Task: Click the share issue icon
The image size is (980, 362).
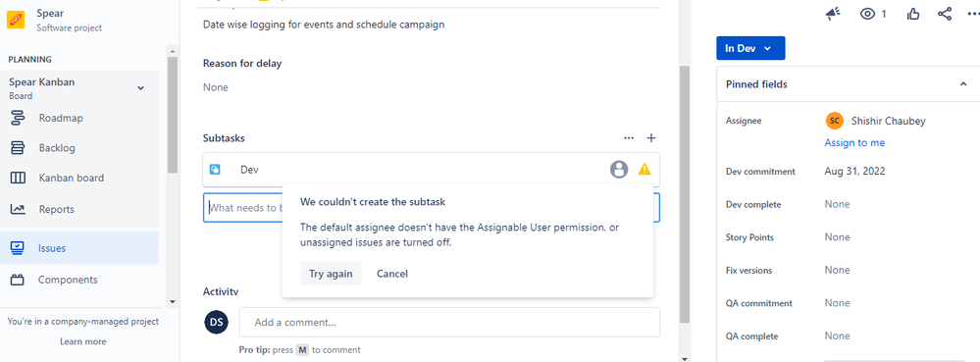Action: (945, 14)
